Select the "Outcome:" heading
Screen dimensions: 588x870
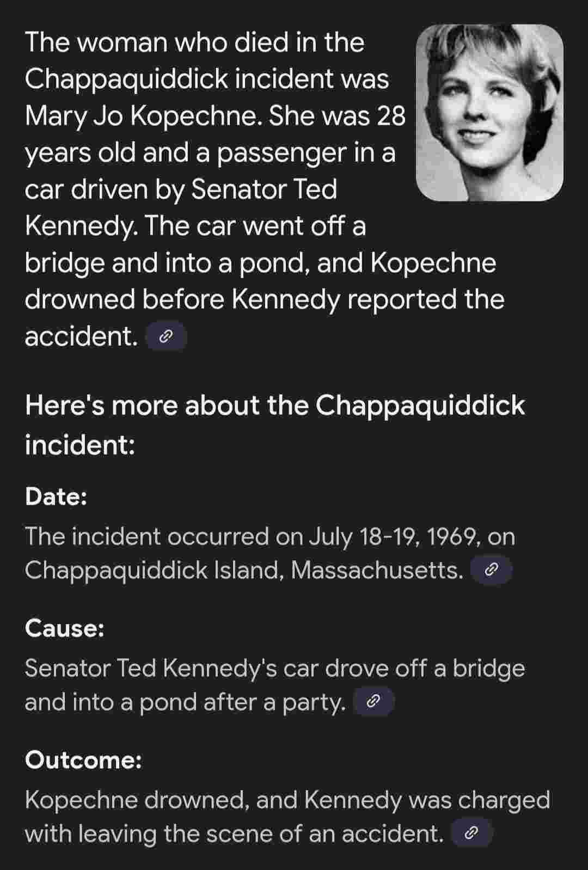pyautogui.click(x=83, y=760)
